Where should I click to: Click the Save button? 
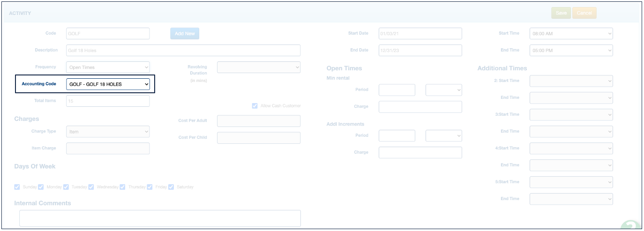coord(561,13)
